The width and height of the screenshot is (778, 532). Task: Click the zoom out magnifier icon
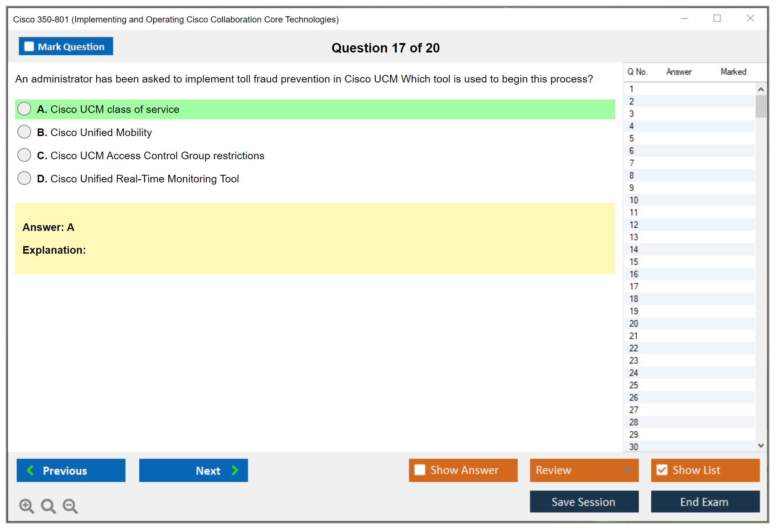(70, 506)
